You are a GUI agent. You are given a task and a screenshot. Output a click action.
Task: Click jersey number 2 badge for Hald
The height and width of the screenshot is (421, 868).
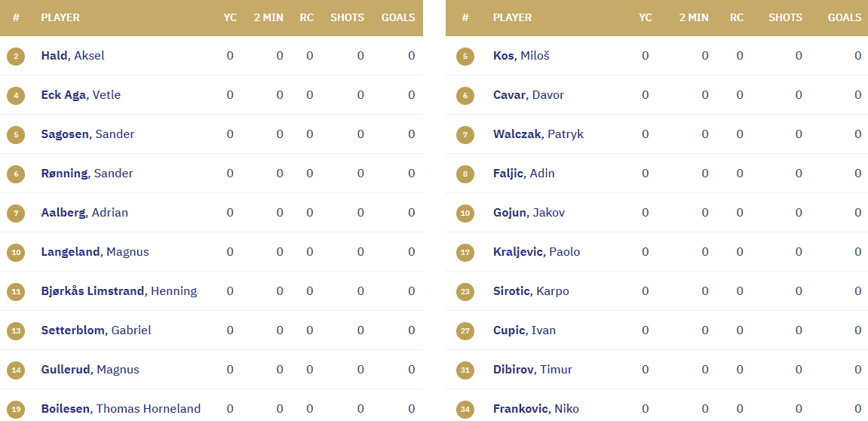coord(16,56)
